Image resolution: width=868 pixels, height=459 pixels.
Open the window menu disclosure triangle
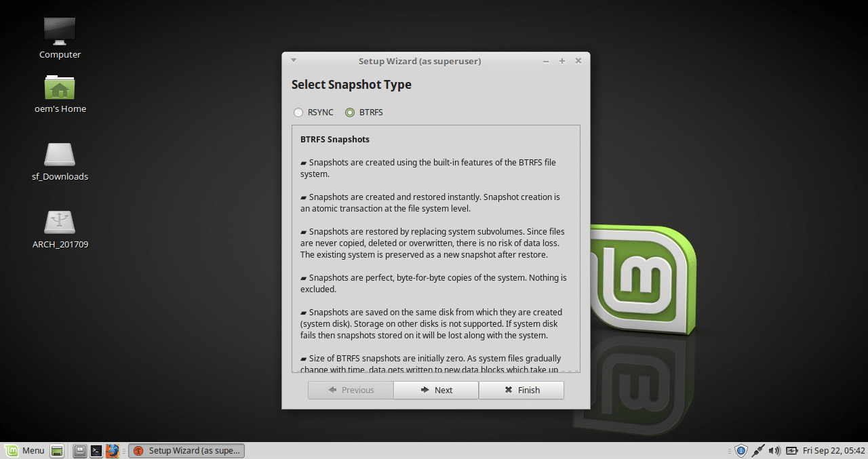pos(293,60)
